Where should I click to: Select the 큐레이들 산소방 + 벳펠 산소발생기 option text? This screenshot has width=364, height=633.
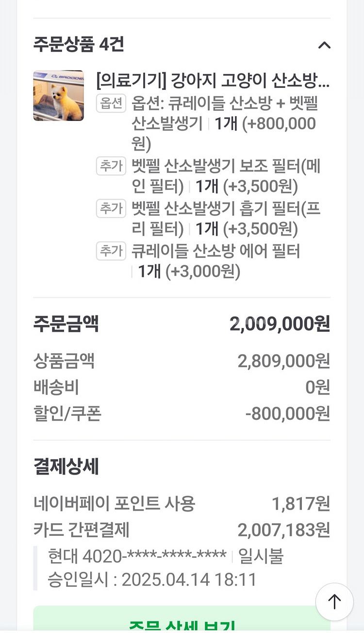tap(224, 123)
